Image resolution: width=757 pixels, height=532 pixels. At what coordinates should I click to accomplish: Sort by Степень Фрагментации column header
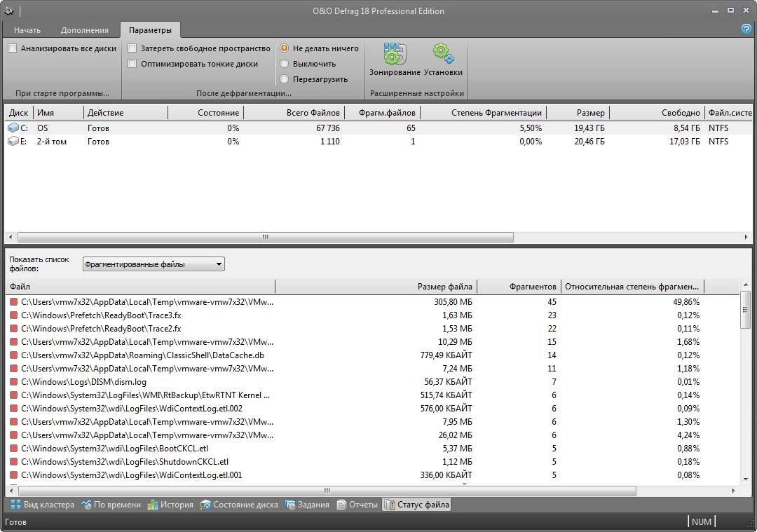coord(483,112)
